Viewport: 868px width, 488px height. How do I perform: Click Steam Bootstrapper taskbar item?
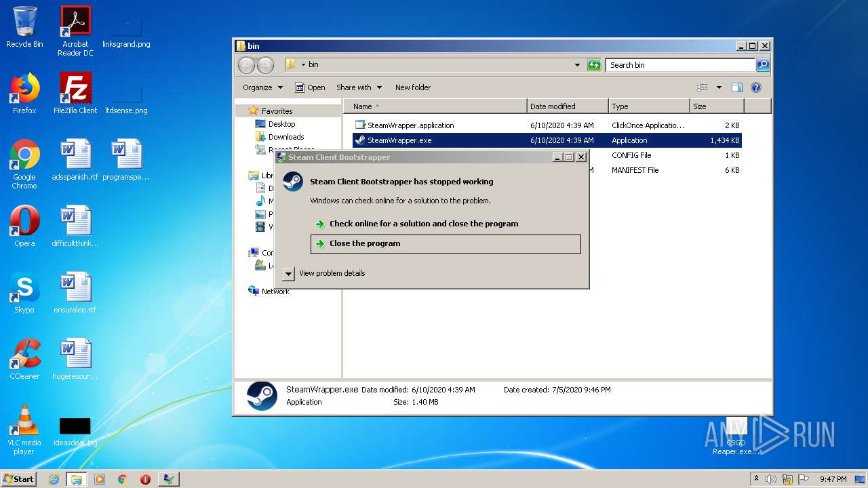(168, 479)
